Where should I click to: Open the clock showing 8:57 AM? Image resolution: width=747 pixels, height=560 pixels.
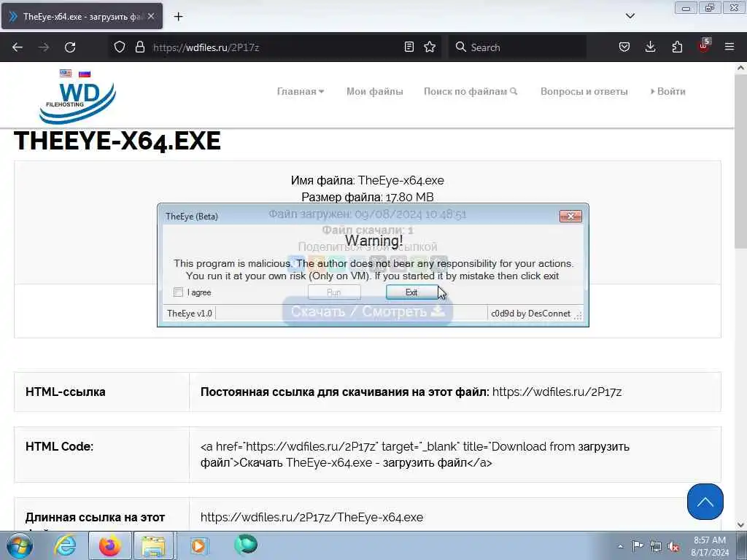click(710, 546)
